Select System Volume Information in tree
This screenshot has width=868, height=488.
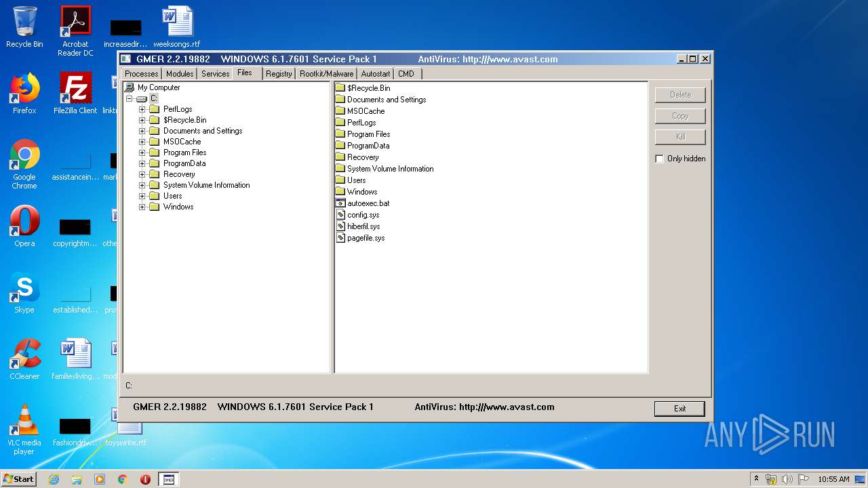(206, 185)
